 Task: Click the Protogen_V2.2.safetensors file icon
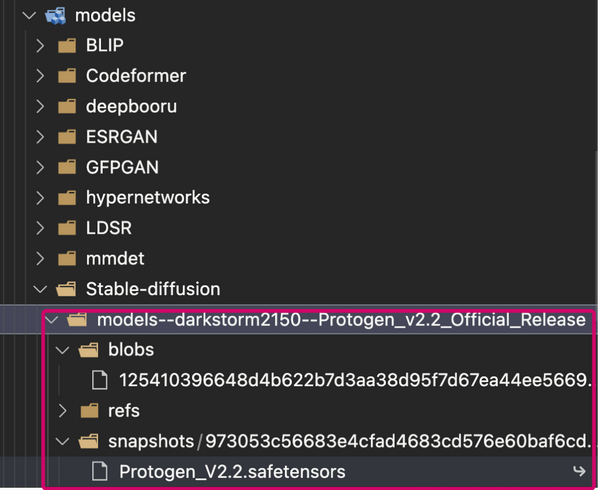[99, 471]
